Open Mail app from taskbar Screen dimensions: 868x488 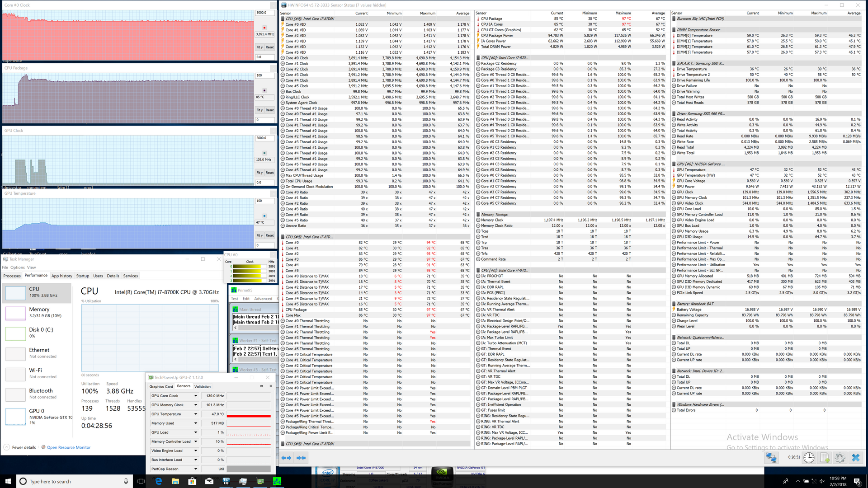[209, 481]
